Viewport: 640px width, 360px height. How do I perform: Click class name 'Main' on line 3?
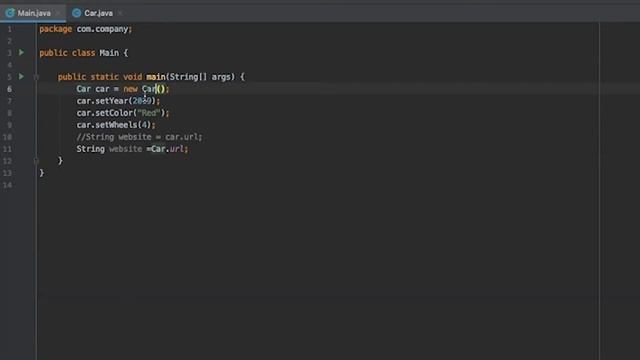[109, 53]
